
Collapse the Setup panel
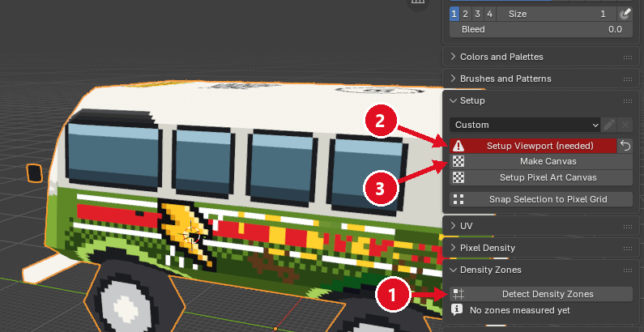point(453,100)
